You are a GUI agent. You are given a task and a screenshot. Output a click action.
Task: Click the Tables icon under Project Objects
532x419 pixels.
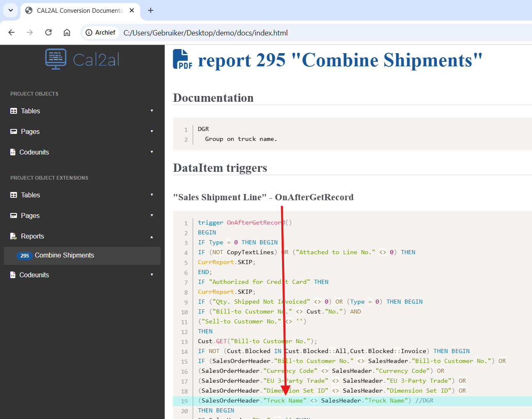click(x=14, y=111)
